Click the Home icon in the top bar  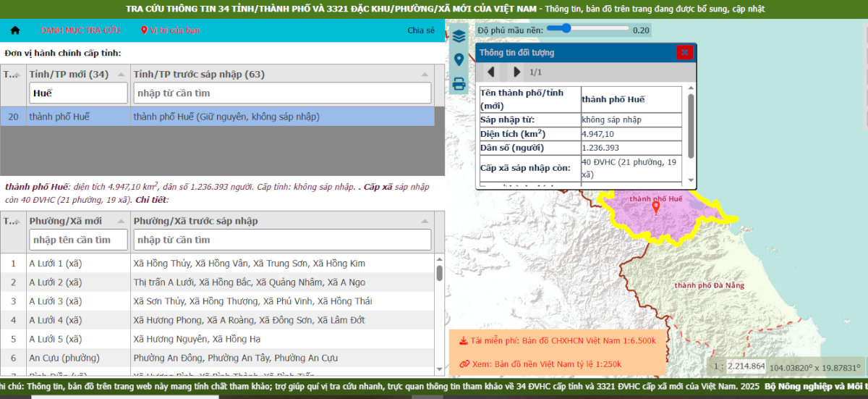pyautogui.click(x=15, y=30)
